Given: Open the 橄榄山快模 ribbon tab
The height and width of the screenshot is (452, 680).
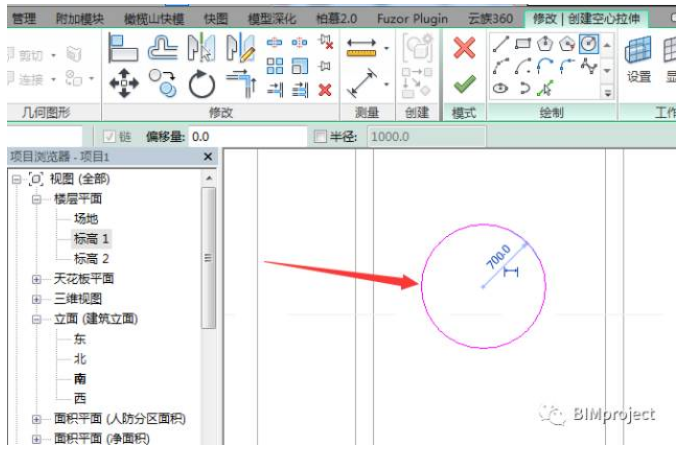Looking at the screenshot, I should (x=154, y=19).
